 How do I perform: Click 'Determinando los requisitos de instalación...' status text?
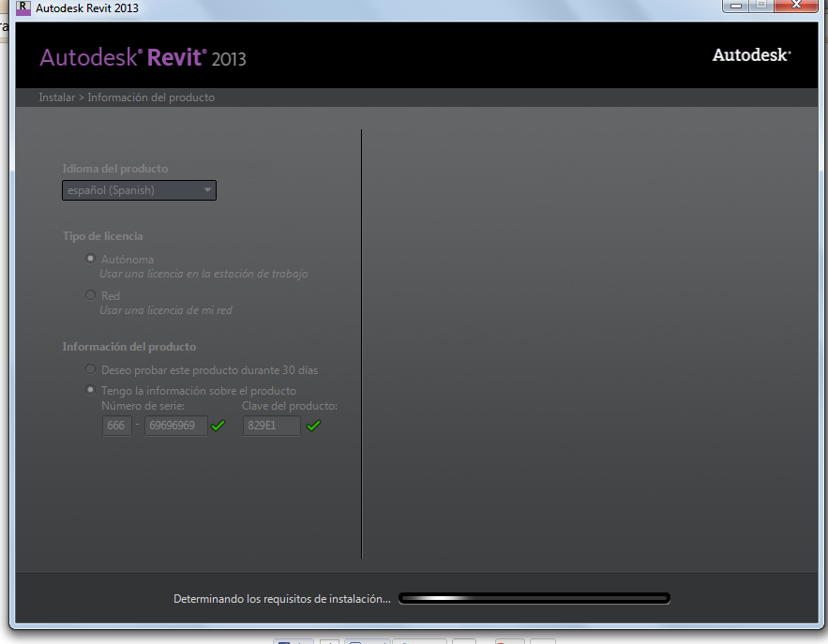[282, 599]
